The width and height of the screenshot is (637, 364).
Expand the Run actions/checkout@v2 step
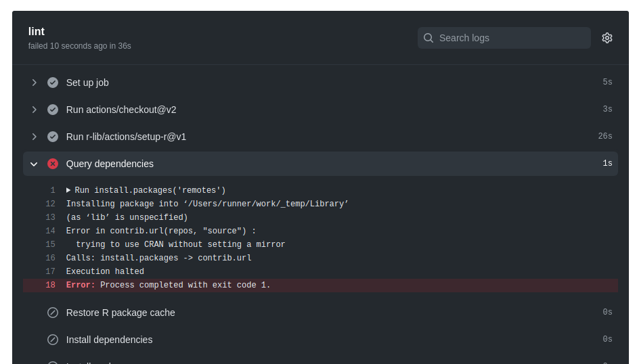point(34,110)
